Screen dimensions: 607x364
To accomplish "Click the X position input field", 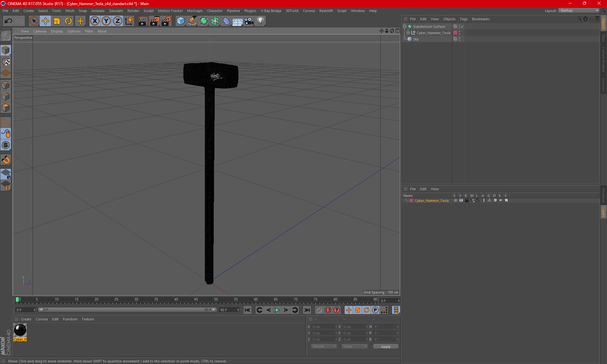I will [x=324, y=327].
